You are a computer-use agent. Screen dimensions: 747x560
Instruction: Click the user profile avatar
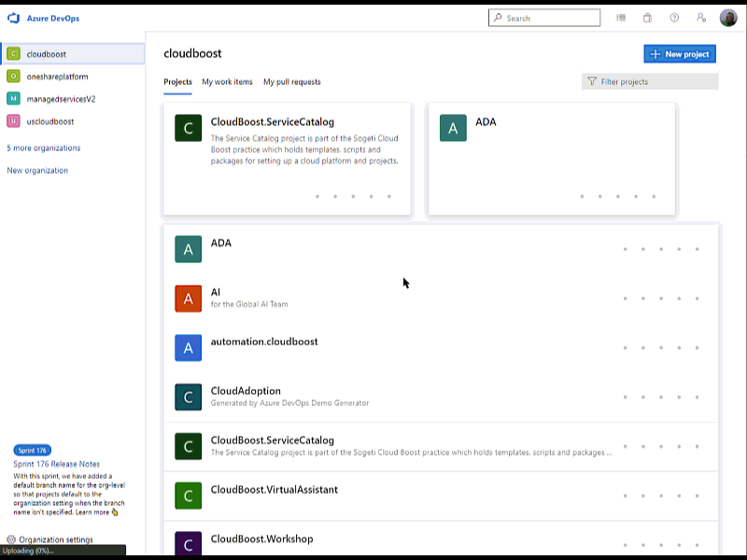(x=728, y=18)
